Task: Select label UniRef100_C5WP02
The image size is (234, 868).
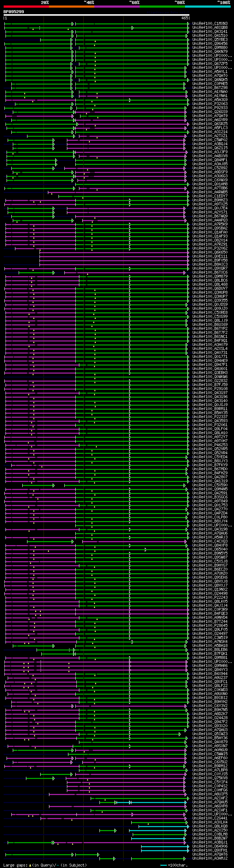Action: click(x=210, y=140)
